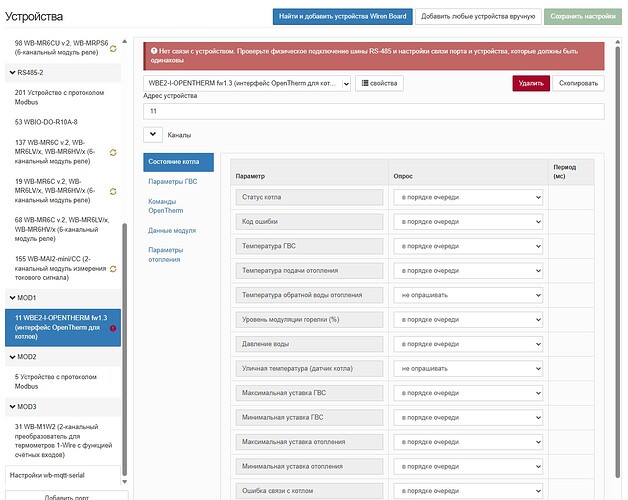Screen dimensions: 628x500
Task: Click the Код ошибки parameter field
Action: point(309,222)
